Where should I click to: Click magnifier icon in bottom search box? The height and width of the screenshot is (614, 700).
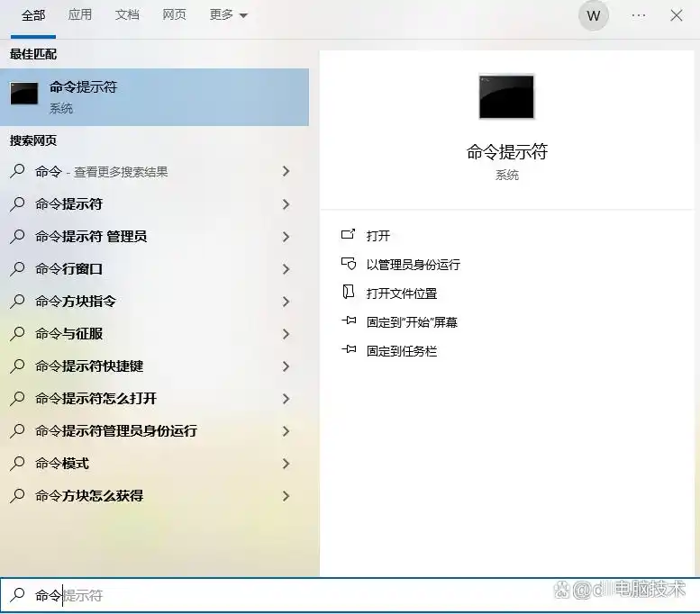17,595
